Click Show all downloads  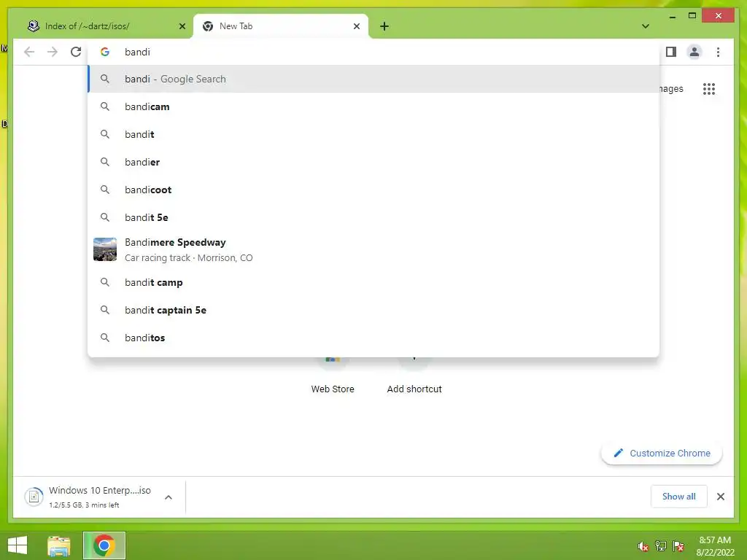tap(678, 496)
